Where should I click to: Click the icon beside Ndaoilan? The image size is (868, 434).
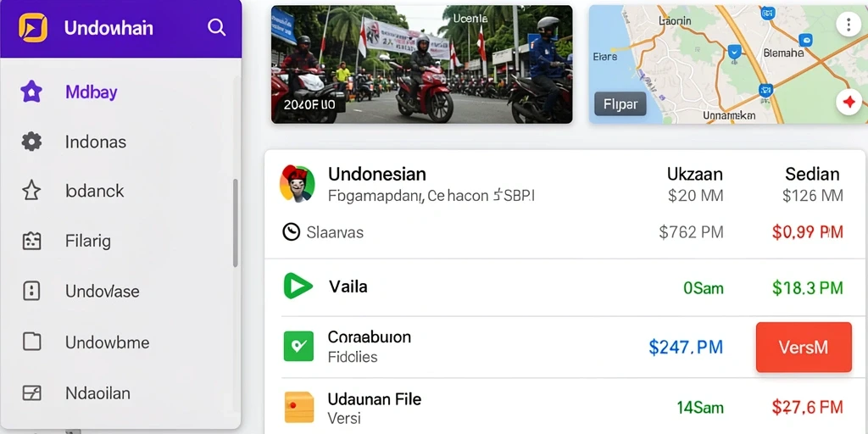(x=31, y=393)
